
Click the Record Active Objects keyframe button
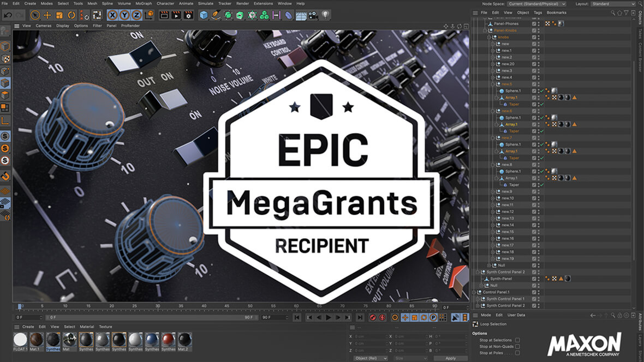pyautogui.click(x=373, y=317)
